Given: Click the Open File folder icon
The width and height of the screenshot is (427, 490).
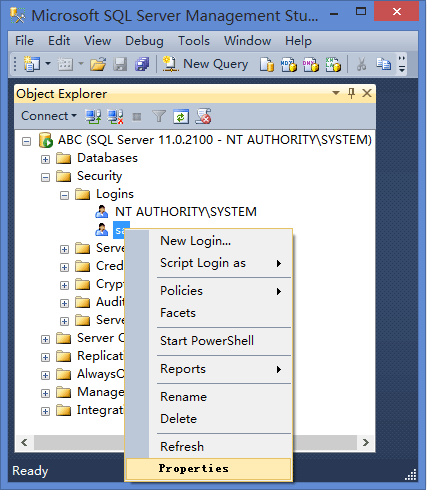Looking at the screenshot, I should point(98,64).
